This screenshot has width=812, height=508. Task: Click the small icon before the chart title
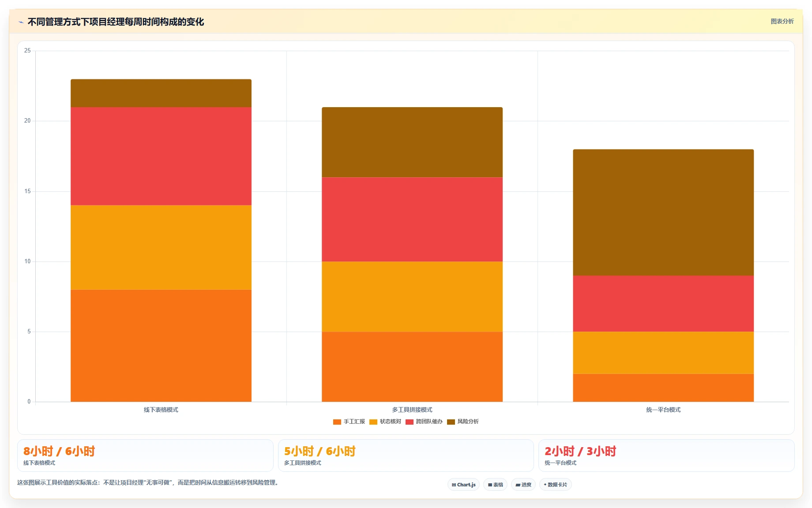pyautogui.click(x=21, y=22)
